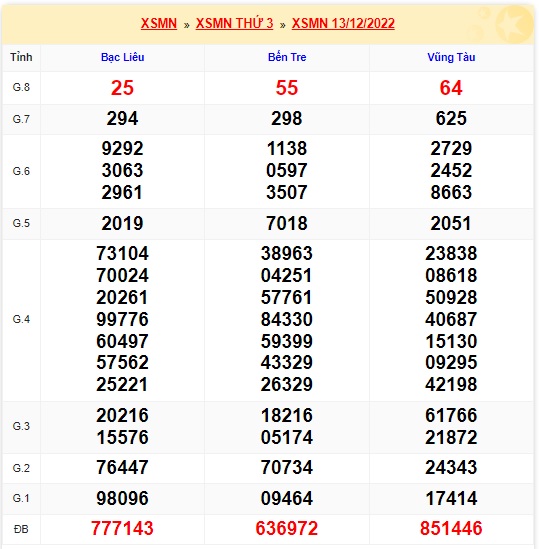
Task: Open the XSMN 13/12/2022 link
Action: (343, 23)
